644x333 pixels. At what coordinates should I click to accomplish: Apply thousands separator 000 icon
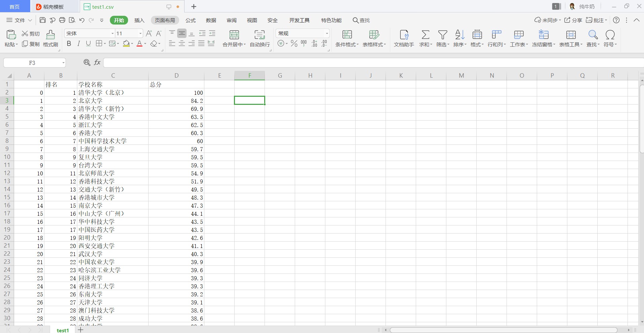pos(304,43)
